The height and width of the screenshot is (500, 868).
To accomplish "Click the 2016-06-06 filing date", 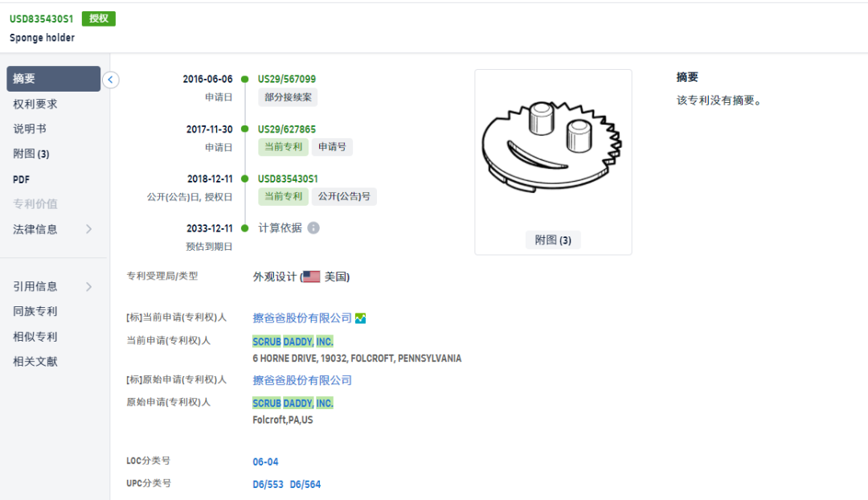I will (207, 80).
